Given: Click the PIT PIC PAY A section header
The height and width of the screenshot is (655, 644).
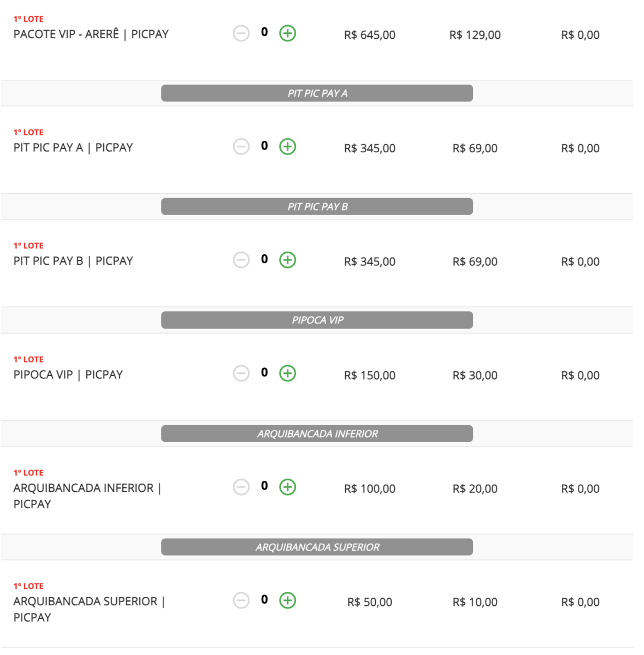Looking at the screenshot, I should (x=317, y=93).
